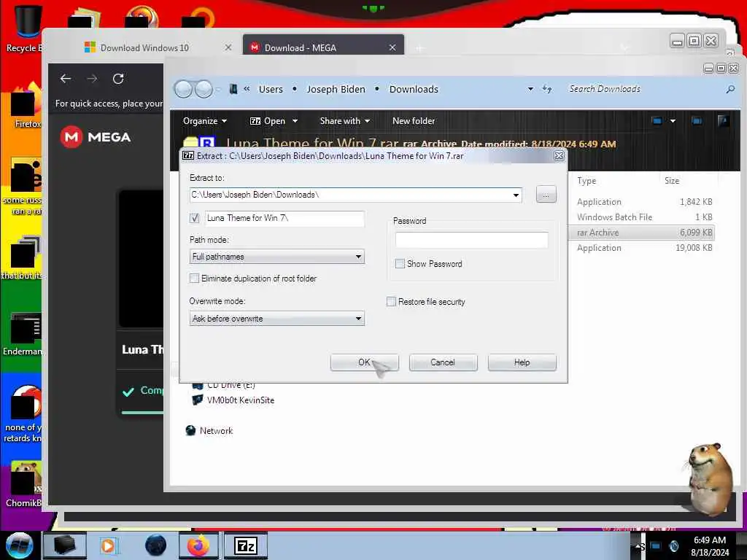Click Explorer's back navigation button
This screenshot has height=560, width=747.
coord(183,89)
